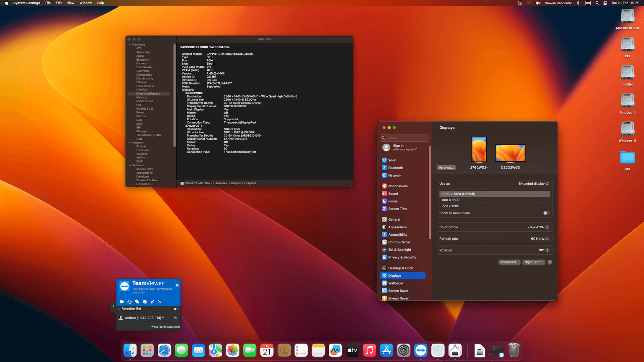
Task: Open the TeamViewer gear settings dropdown
Action: point(176,309)
